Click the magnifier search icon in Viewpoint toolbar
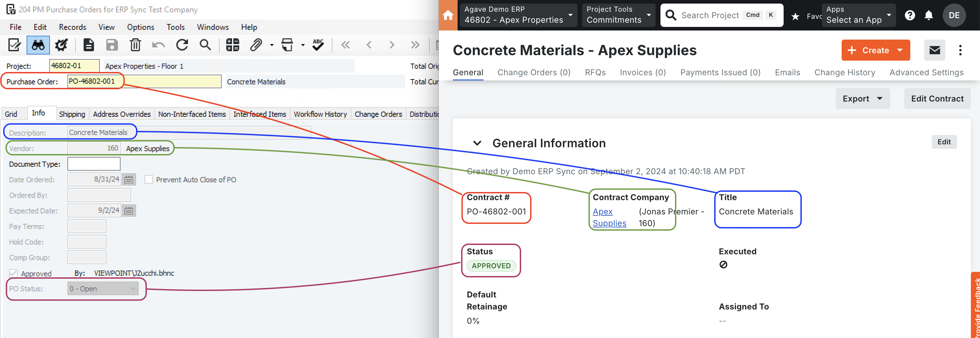This screenshot has width=980, height=338. 205,45
